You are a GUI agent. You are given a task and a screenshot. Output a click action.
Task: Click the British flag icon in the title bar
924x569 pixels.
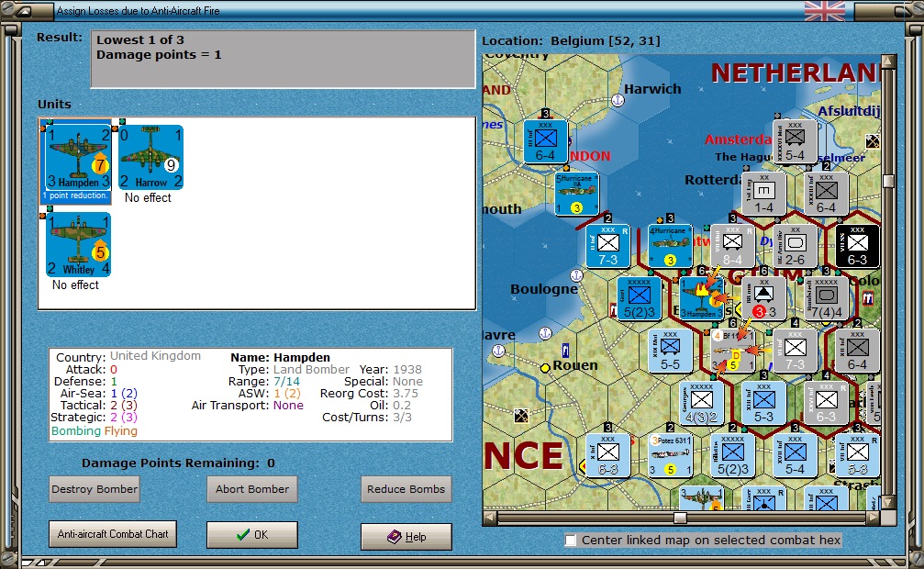[x=823, y=12]
